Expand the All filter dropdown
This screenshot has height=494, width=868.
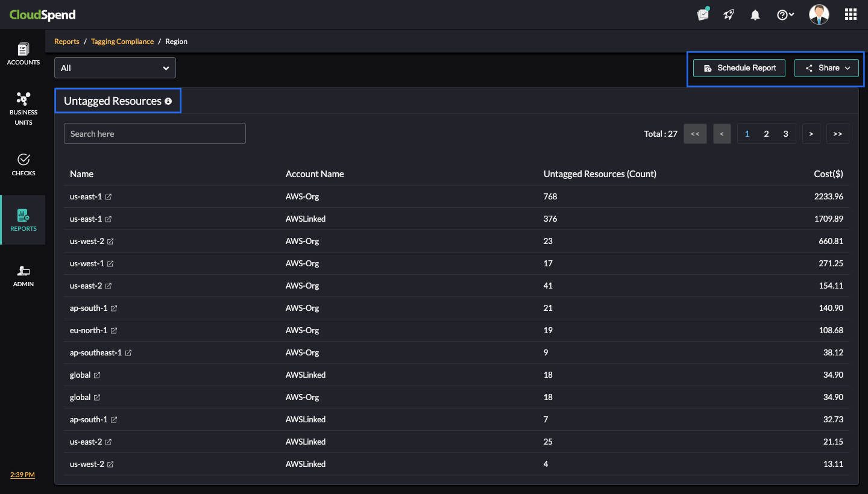pyautogui.click(x=115, y=68)
